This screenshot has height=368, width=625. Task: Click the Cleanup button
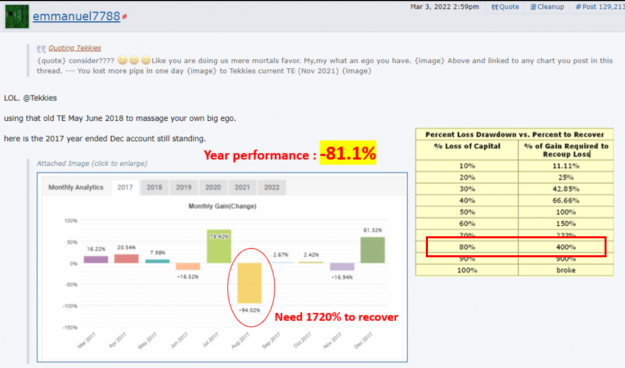click(x=547, y=7)
